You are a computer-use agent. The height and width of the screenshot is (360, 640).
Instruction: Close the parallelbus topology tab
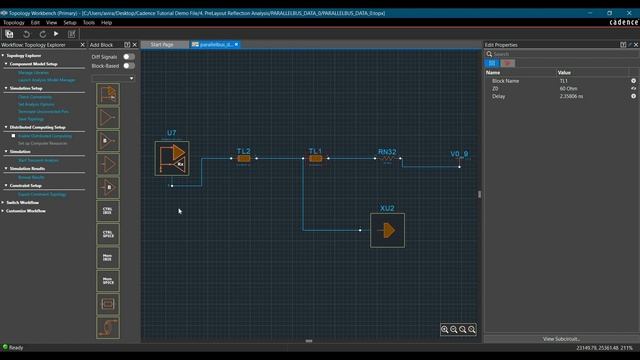236,44
